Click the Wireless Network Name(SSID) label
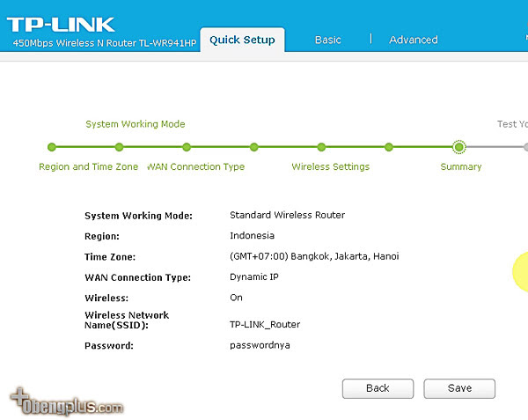 pyautogui.click(x=127, y=320)
